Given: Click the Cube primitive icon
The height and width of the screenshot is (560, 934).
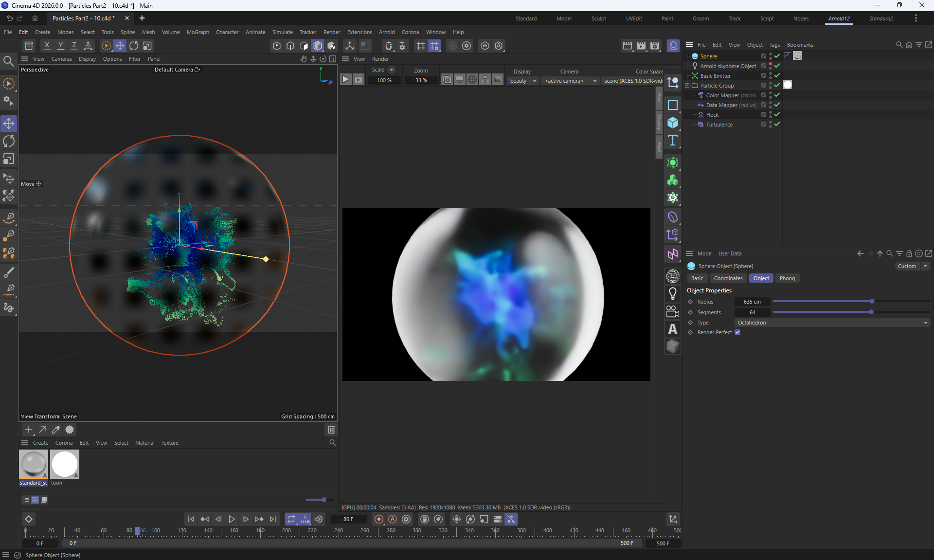Looking at the screenshot, I should click(x=673, y=123).
